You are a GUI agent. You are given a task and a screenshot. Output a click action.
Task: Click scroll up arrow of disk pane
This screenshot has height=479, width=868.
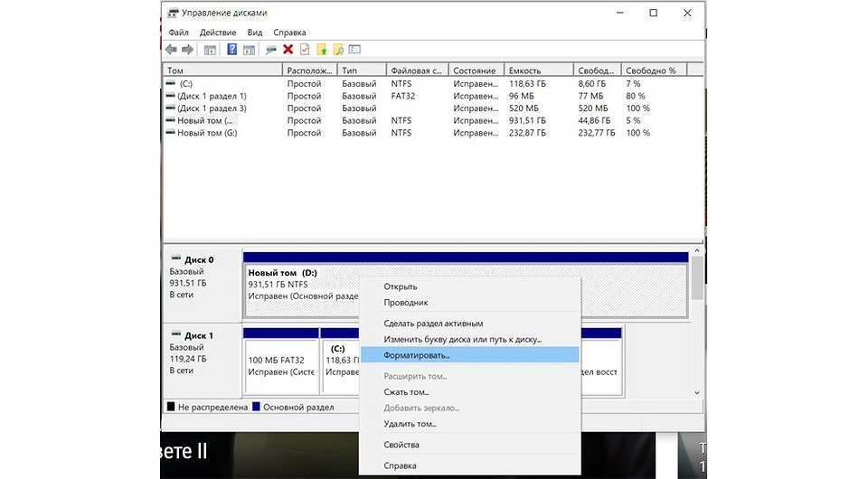(x=697, y=251)
